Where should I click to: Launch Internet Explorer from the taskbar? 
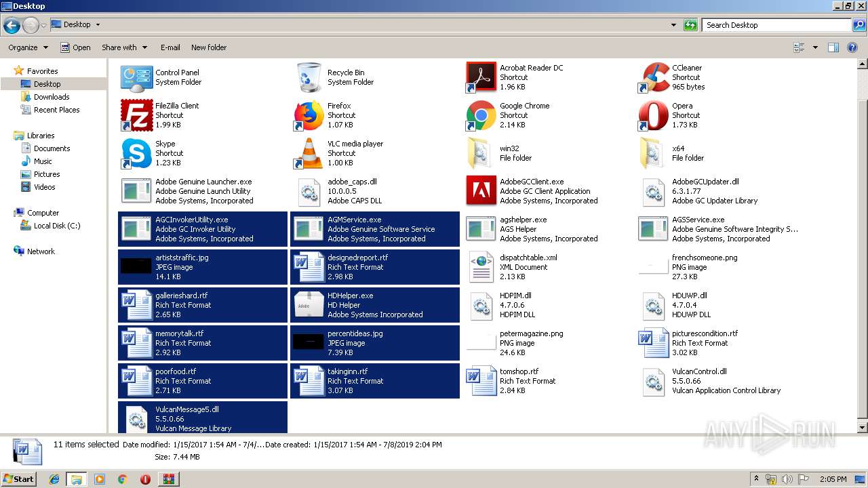click(x=54, y=479)
